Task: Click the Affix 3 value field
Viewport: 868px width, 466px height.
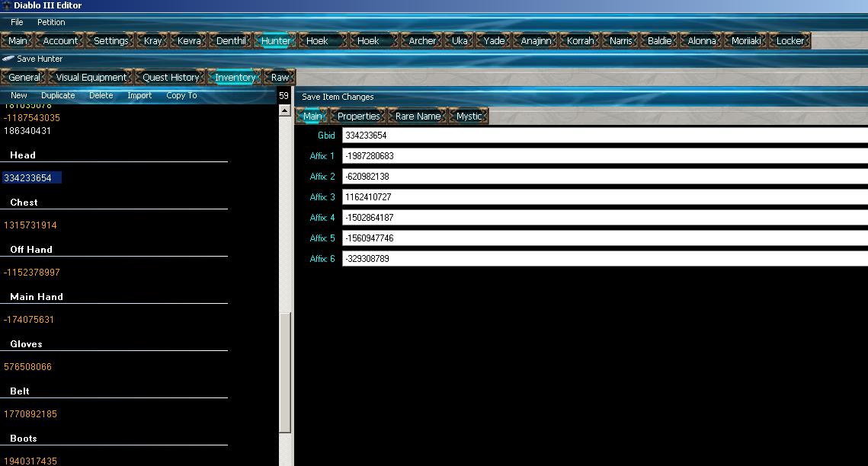Action: tap(602, 197)
